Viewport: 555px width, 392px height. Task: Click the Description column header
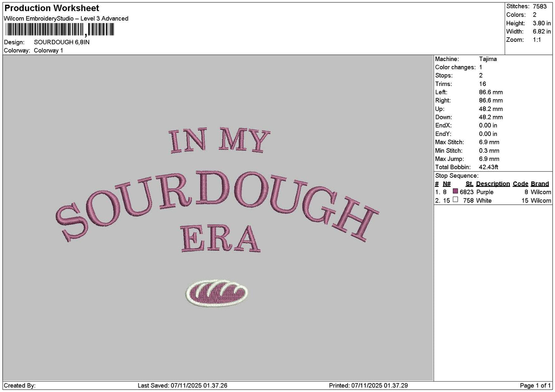tap(493, 184)
